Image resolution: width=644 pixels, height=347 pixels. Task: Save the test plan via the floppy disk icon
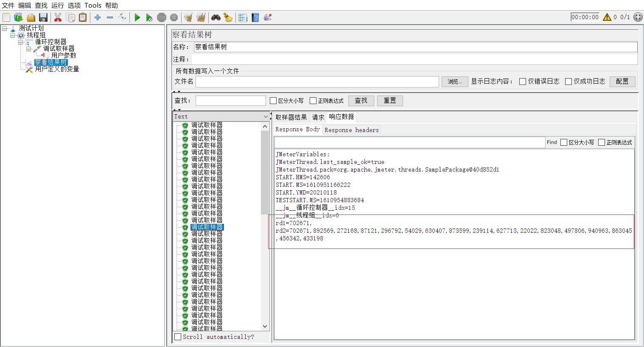pos(44,17)
